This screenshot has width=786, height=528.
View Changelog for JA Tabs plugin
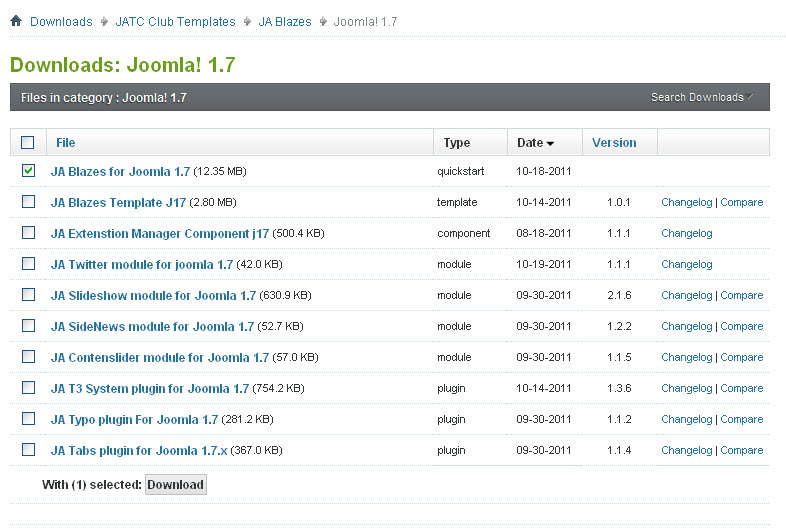coord(687,450)
